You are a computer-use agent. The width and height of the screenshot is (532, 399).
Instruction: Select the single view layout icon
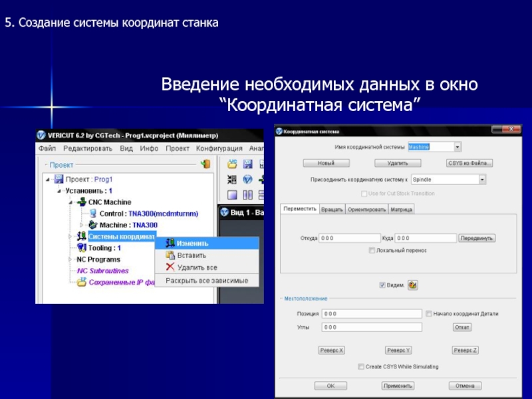click(233, 195)
